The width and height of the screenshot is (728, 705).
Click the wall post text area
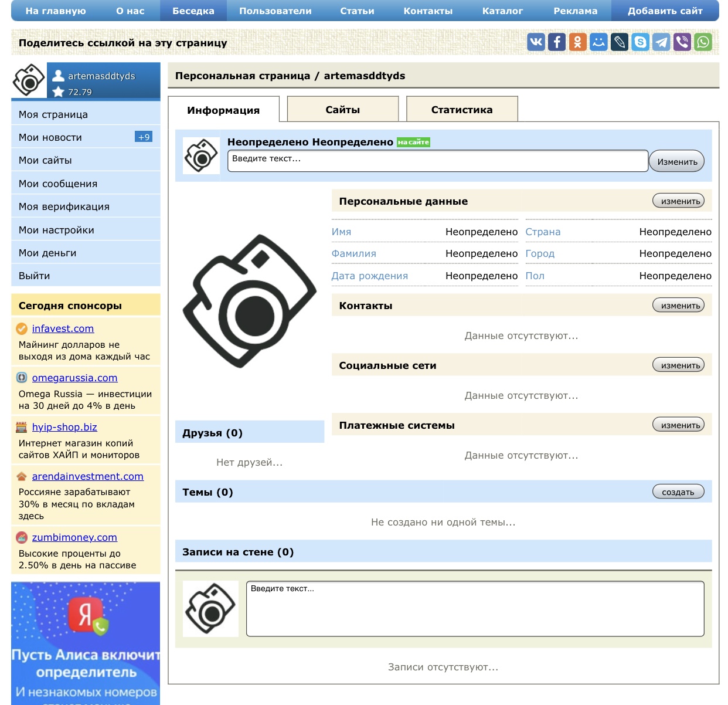[475, 609]
